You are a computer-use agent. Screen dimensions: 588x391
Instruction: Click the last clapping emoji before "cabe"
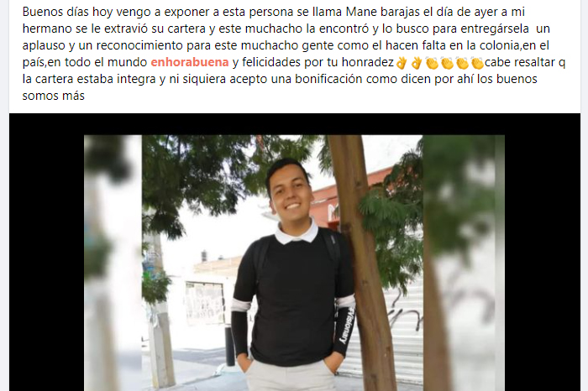[x=477, y=63]
